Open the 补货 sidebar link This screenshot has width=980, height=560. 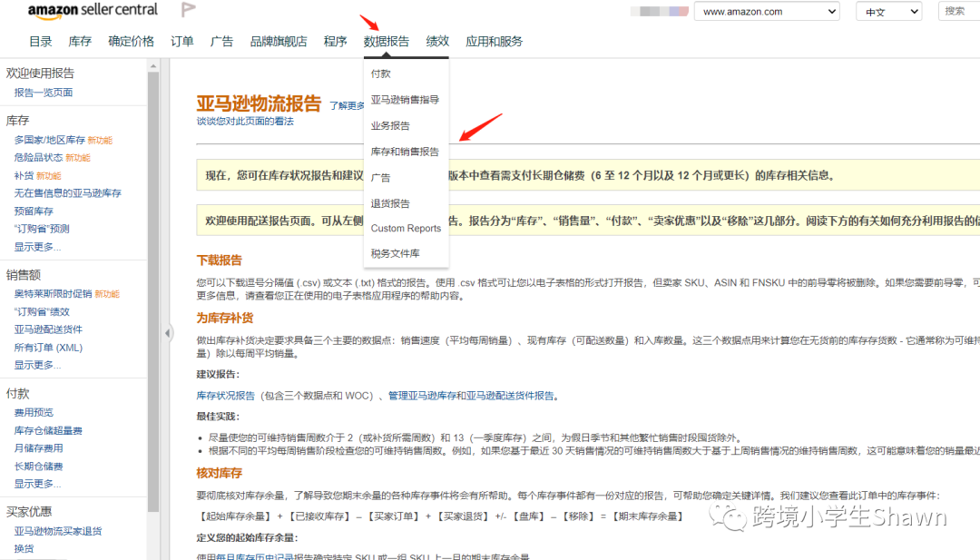coord(24,176)
